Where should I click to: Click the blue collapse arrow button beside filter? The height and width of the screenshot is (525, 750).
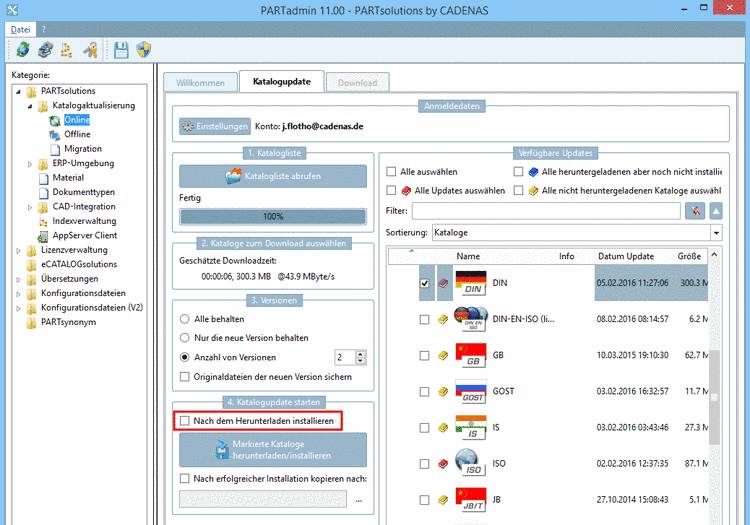coord(716,210)
